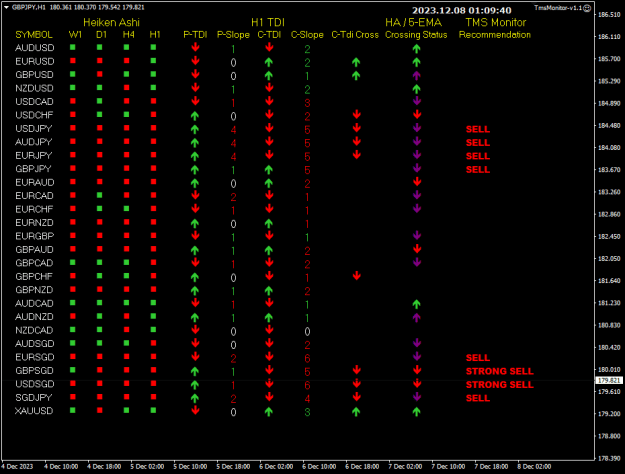Click the AUDUSD P-TDI red down arrow
The image size is (625, 474).
195,47
